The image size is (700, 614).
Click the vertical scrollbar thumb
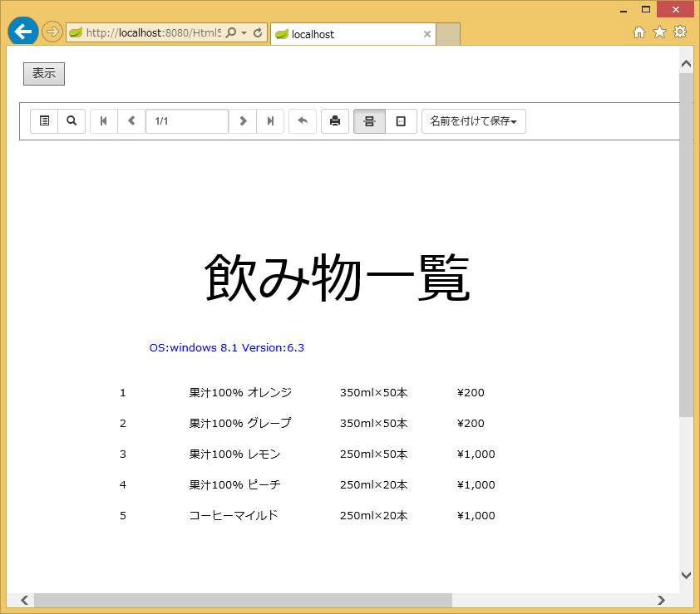(686, 245)
